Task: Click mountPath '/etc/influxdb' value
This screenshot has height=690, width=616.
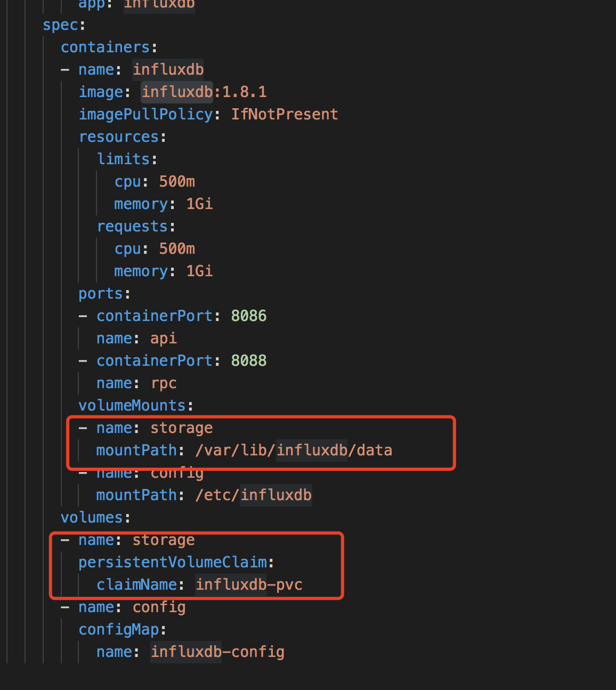Action: [x=253, y=495]
